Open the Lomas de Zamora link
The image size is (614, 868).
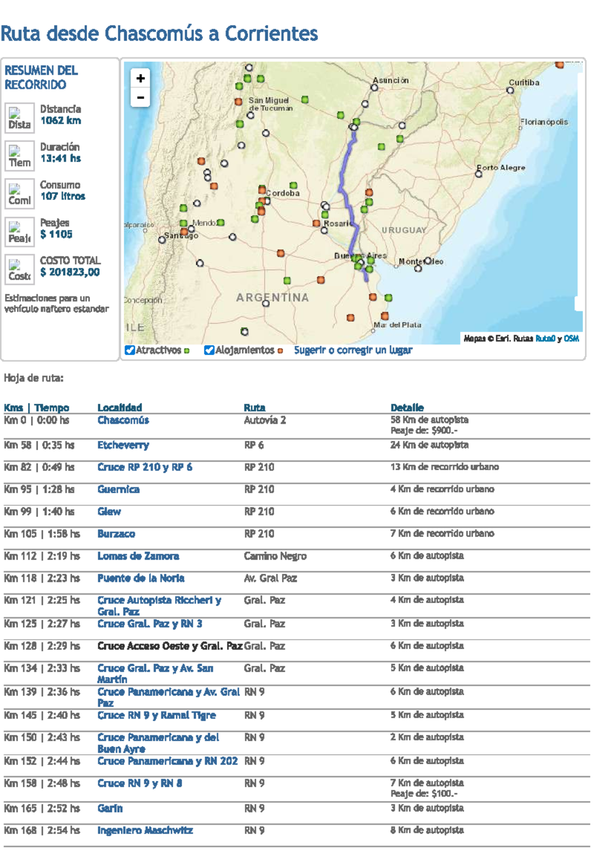[138, 556]
